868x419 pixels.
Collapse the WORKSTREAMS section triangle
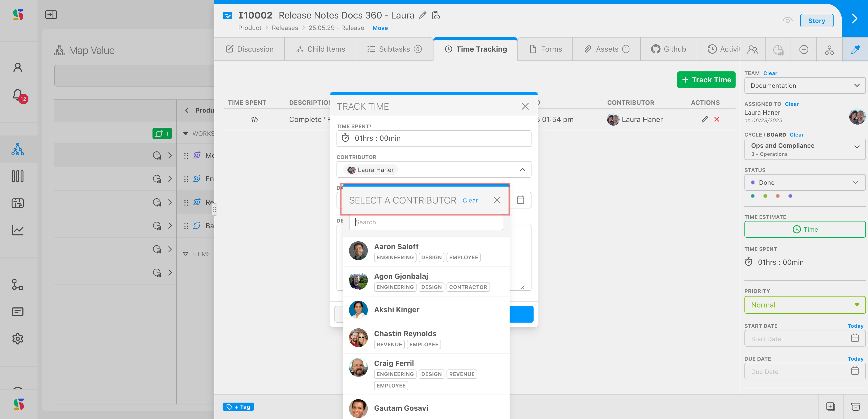(x=185, y=133)
